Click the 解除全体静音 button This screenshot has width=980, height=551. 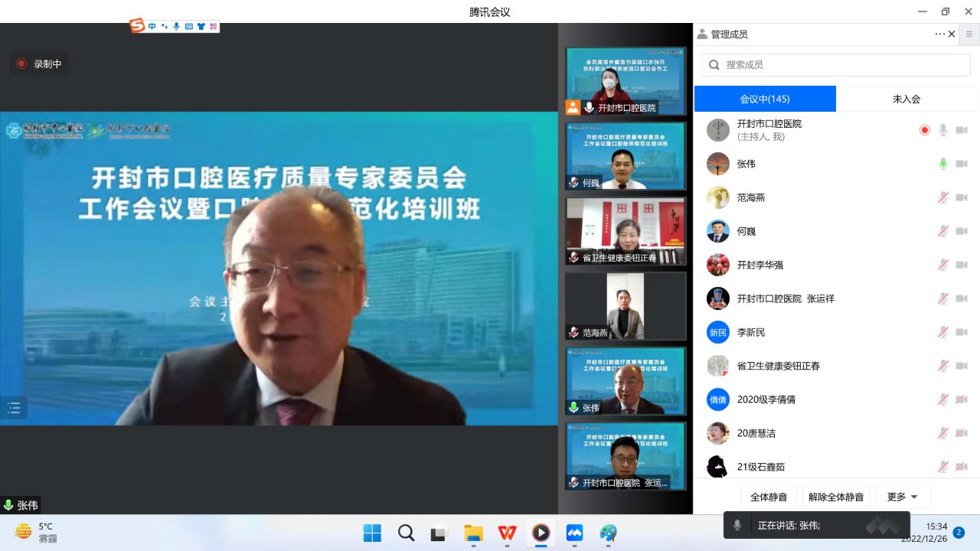click(x=836, y=496)
